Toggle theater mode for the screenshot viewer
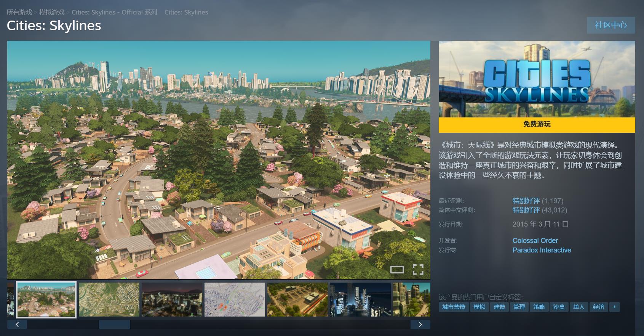 click(x=397, y=270)
